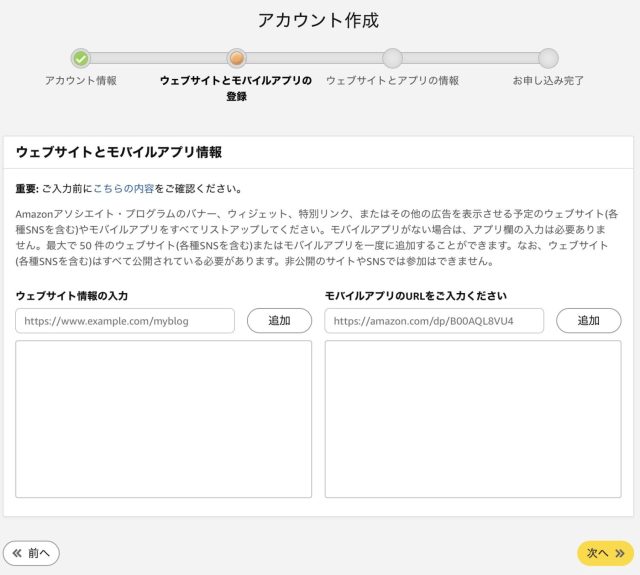Click inside the added websites list box

(x=163, y=418)
